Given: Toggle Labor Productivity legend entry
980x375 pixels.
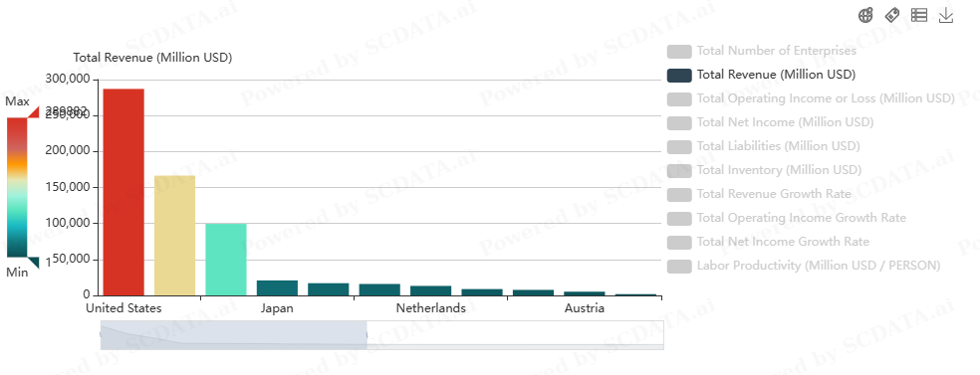Looking at the screenshot, I should pos(819,266).
